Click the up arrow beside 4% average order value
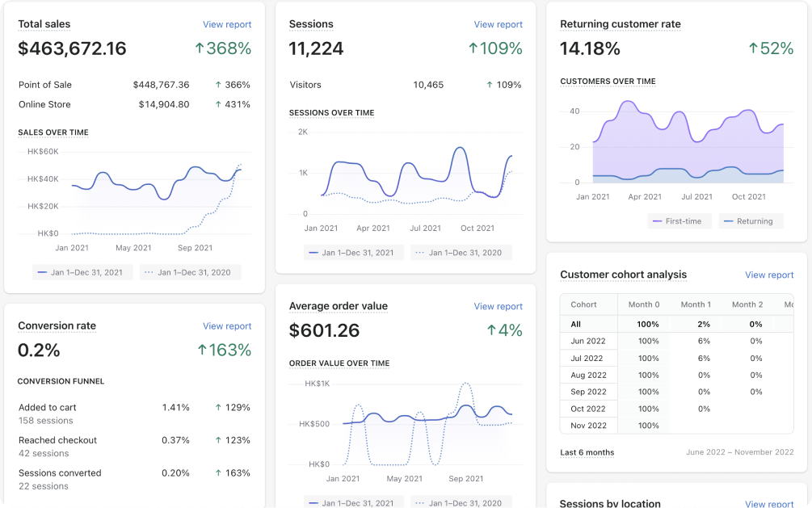This screenshot has width=812, height=508. point(490,330)
